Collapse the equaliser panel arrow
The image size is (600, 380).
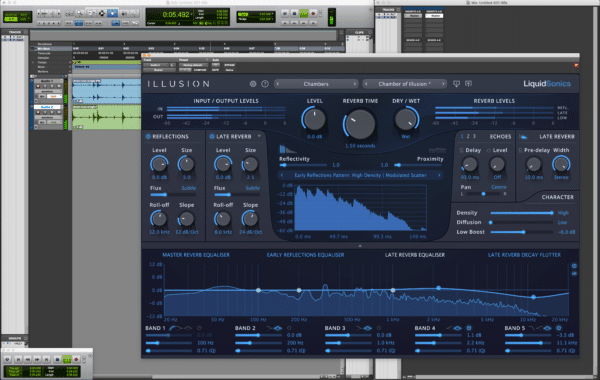point(360,246)
